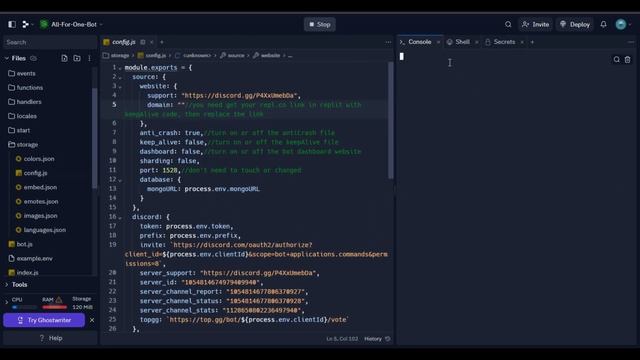Image resolution: width=640 pixels, height=360 pixels.
Task: Open the All-For-One-Bot project name dropdown
Action: point(71,24)
